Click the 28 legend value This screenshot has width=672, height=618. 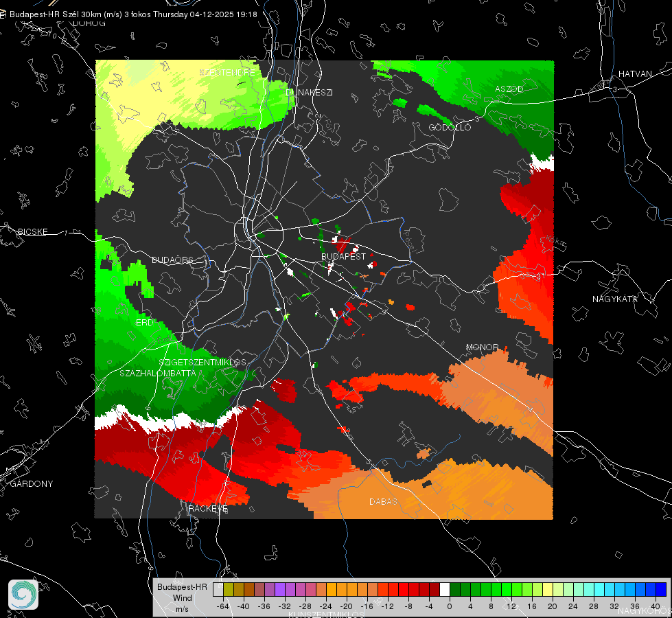point(593,606)
